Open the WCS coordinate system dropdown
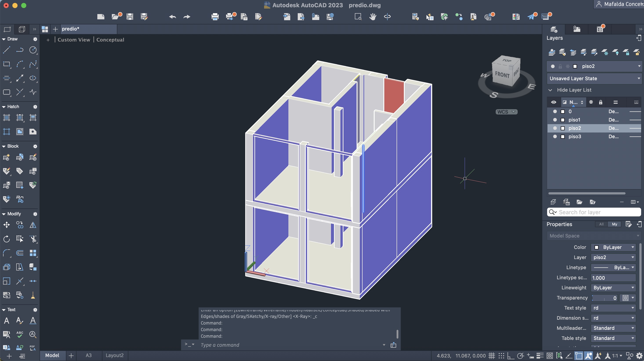Viewport: 644px width, 361px height. [506, 112]
